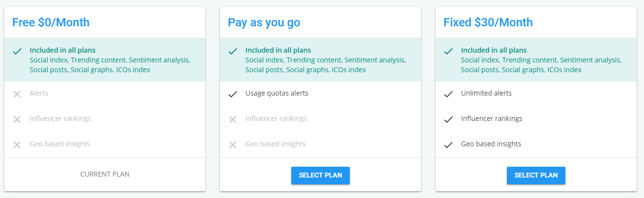Click Unlimited alerts feature text
Viewport: 644px width, 198px height.
point(486,93)
